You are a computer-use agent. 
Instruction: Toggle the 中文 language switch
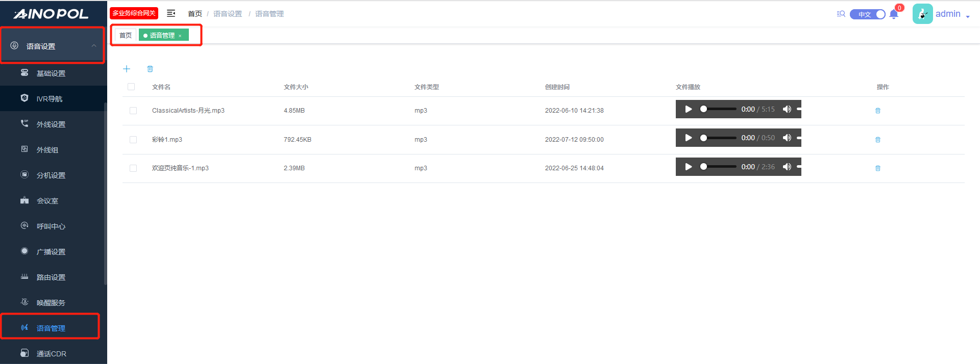[x=867, y=14]
